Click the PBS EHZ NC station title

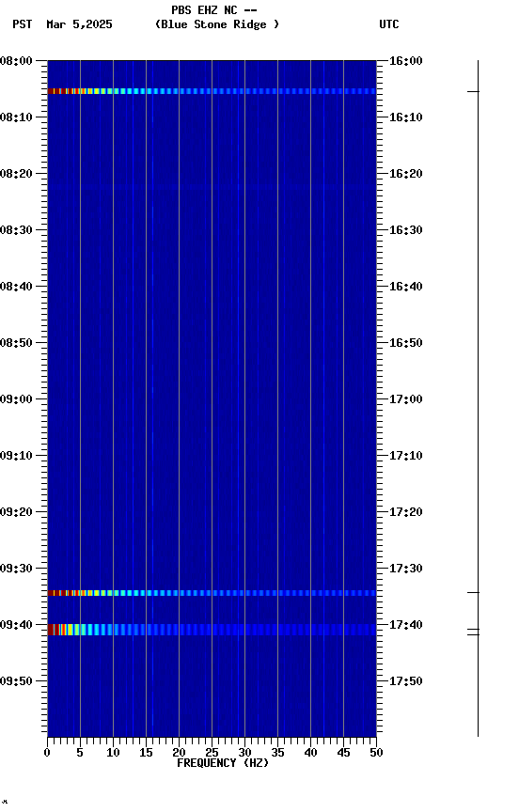tap(214, 9)
